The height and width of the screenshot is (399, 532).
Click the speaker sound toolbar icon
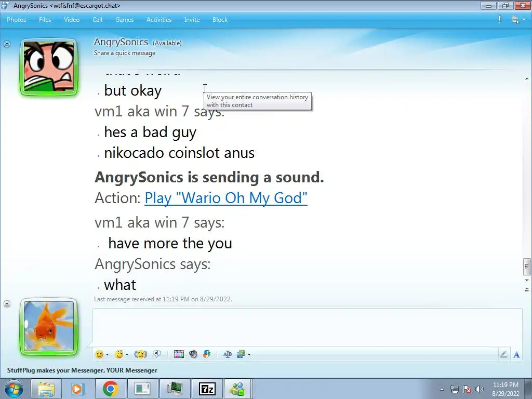coord(193,354)
